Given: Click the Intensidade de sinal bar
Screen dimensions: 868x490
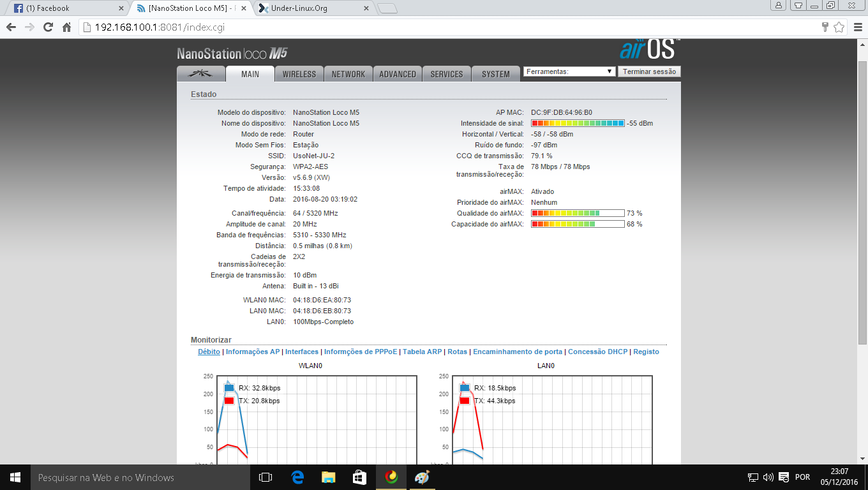Looking at the screenshot, I should (x=578, y=123).
